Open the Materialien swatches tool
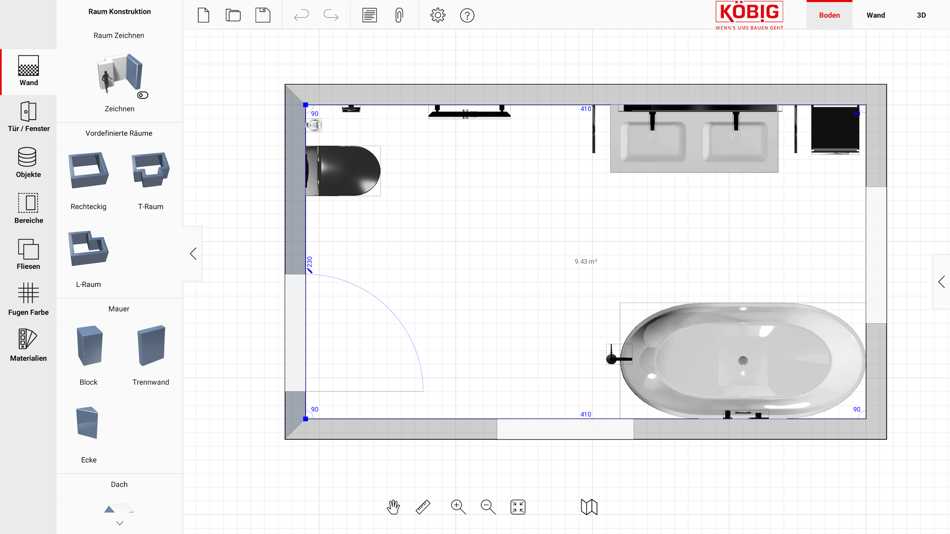Viewport: 950px width, 534px height. pos(28,346)
